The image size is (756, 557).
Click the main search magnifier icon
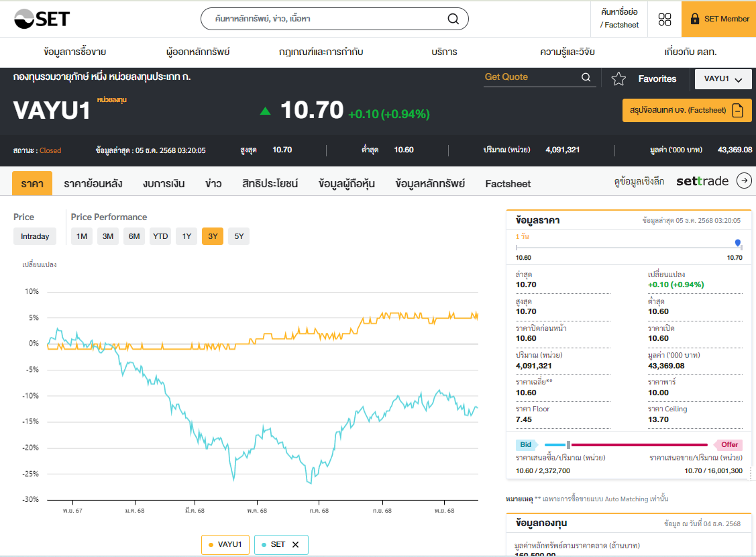pos(453,19)
